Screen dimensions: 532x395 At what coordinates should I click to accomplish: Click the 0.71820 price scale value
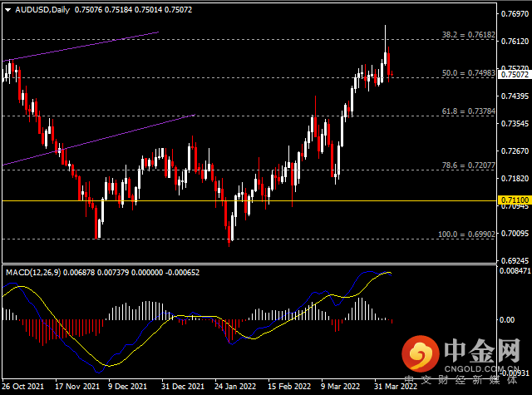(515, 179)
